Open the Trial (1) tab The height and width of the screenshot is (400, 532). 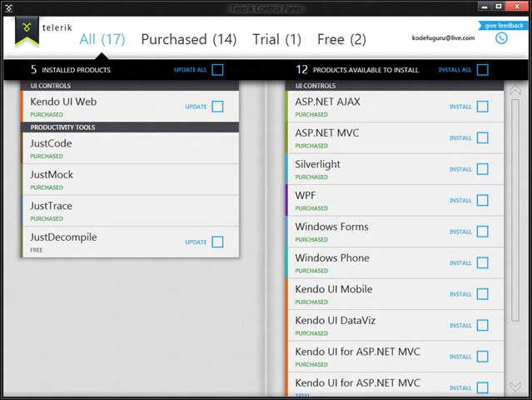point(277,39)
